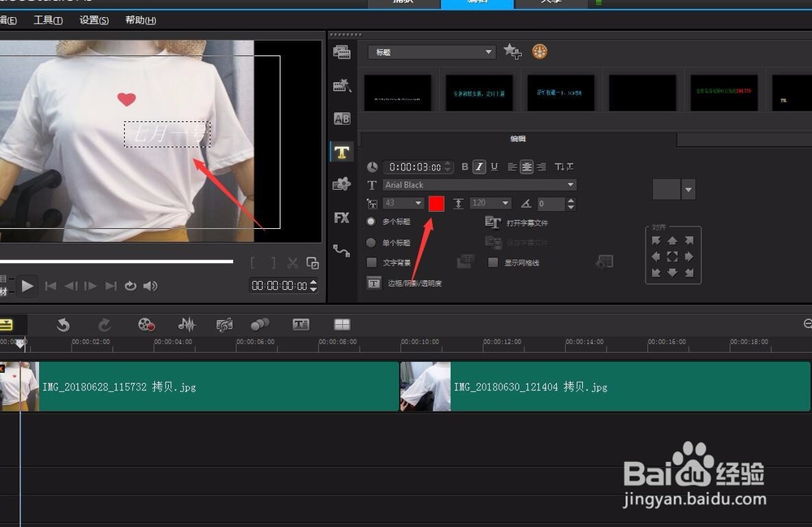Toggle vertical text orientation

(x=564, y=166)
